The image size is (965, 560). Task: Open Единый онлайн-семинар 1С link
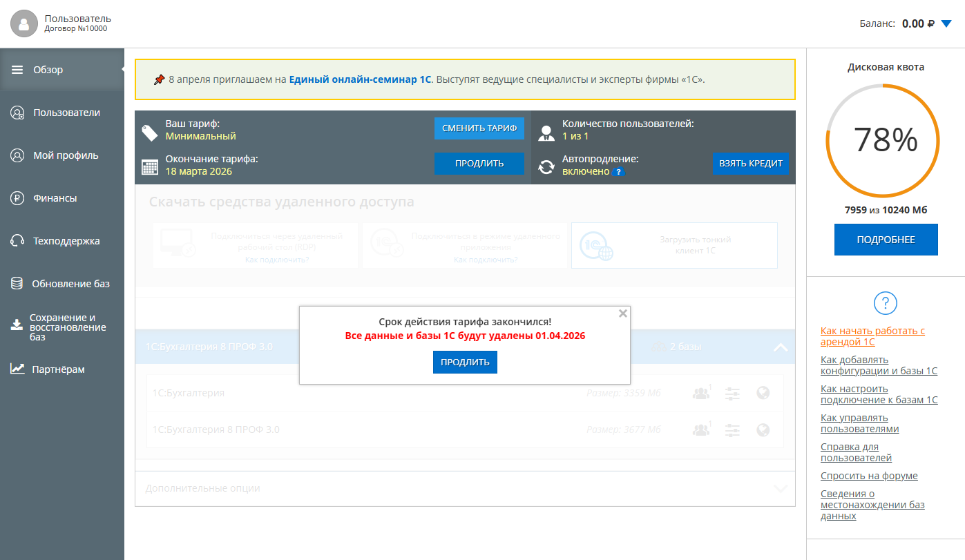[x=360, y=79]
